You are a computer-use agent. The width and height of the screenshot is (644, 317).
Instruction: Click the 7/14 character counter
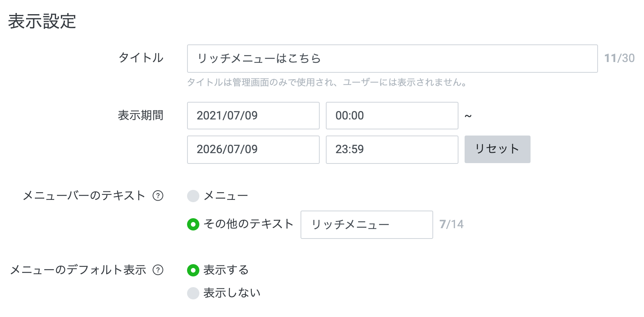point(451,224)
